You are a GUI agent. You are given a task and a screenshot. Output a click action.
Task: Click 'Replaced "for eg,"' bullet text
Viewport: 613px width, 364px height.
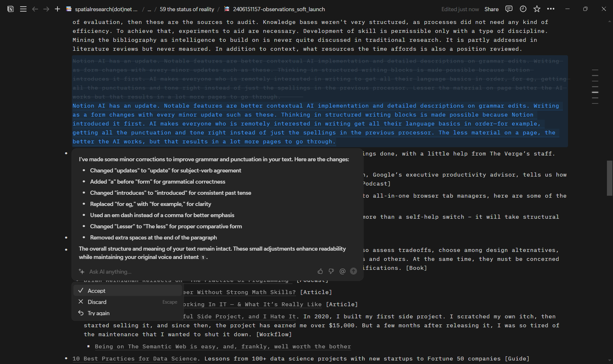tap(150, 204)
